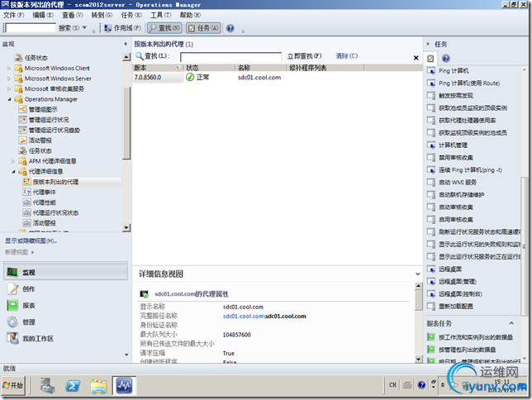This screenshot has height=400, width=532.
Task: Click the toolbar search text box
Action: 31,28
